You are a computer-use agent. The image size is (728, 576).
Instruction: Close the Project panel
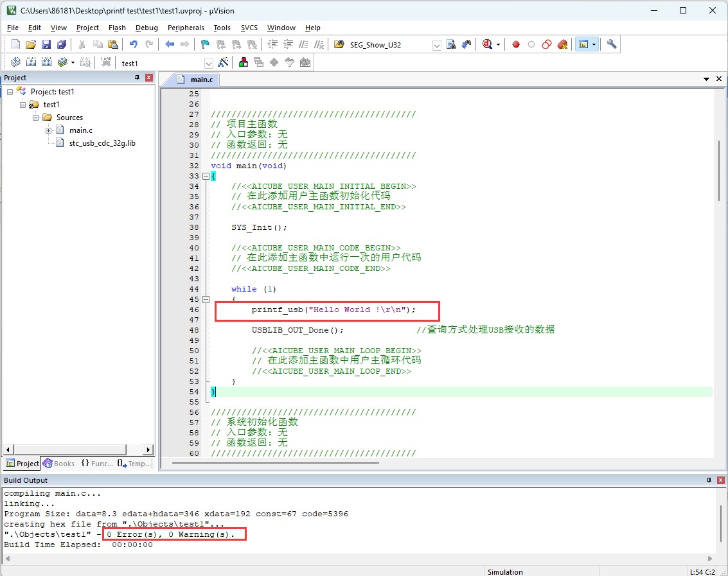[x=149, y=78]
